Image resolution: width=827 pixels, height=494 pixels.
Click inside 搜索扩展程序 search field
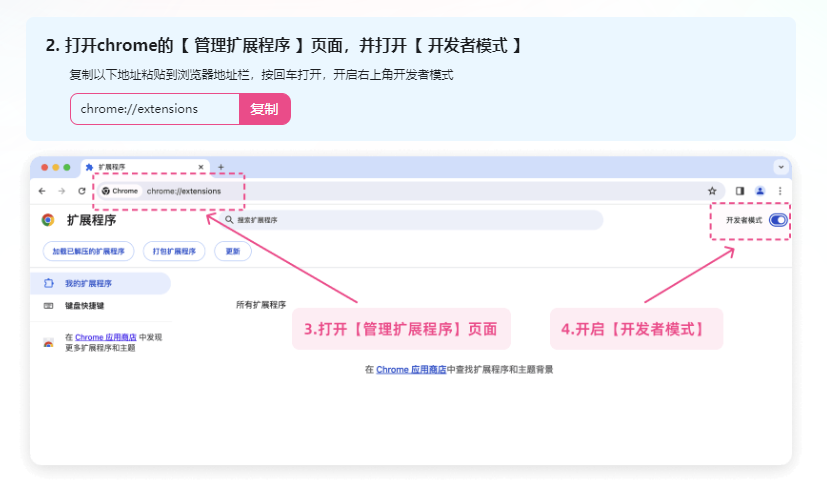point(411,220)
